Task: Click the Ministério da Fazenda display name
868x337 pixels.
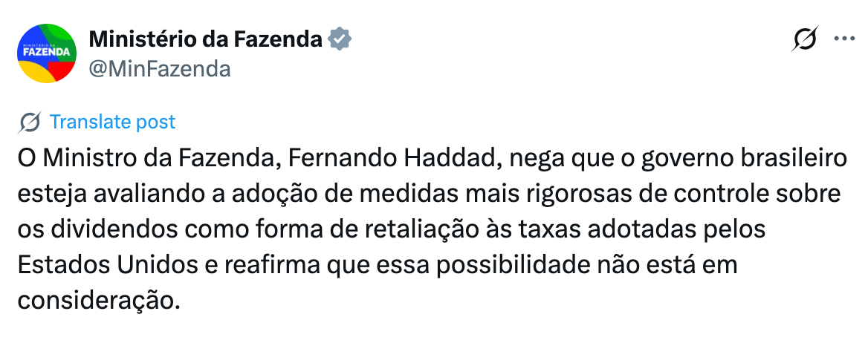Action: [x=205, y=39]
